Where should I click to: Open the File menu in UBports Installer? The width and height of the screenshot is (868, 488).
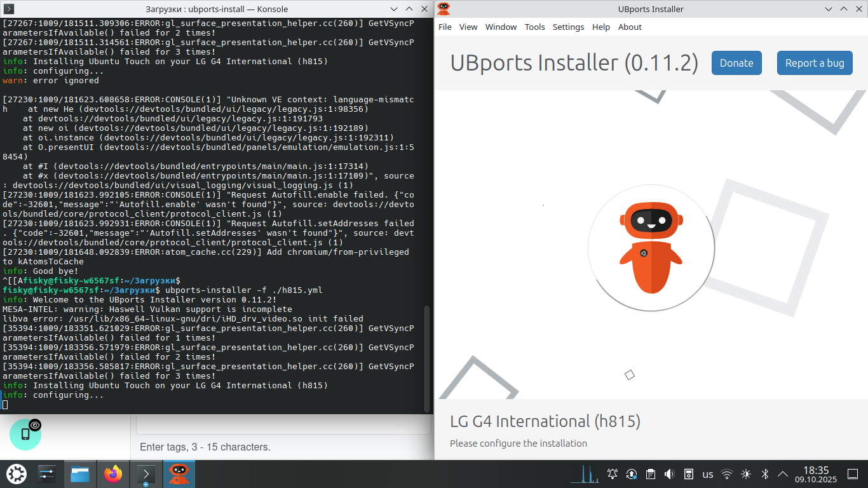445,27
